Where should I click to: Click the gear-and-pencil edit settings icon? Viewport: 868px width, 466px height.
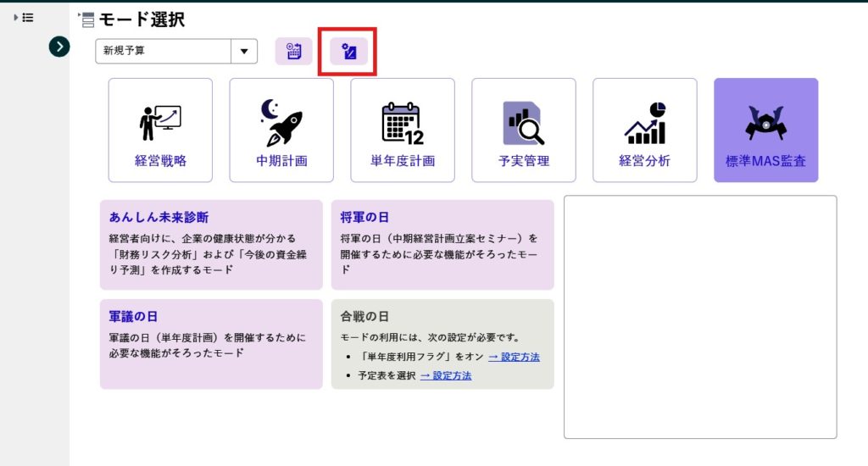pyautogui.click(x=348, y=52)
